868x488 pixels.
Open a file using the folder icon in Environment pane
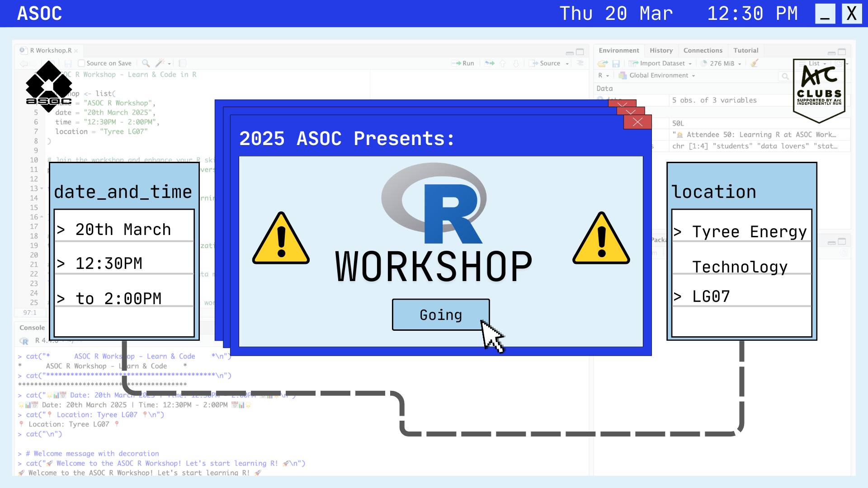click(603, 63)
